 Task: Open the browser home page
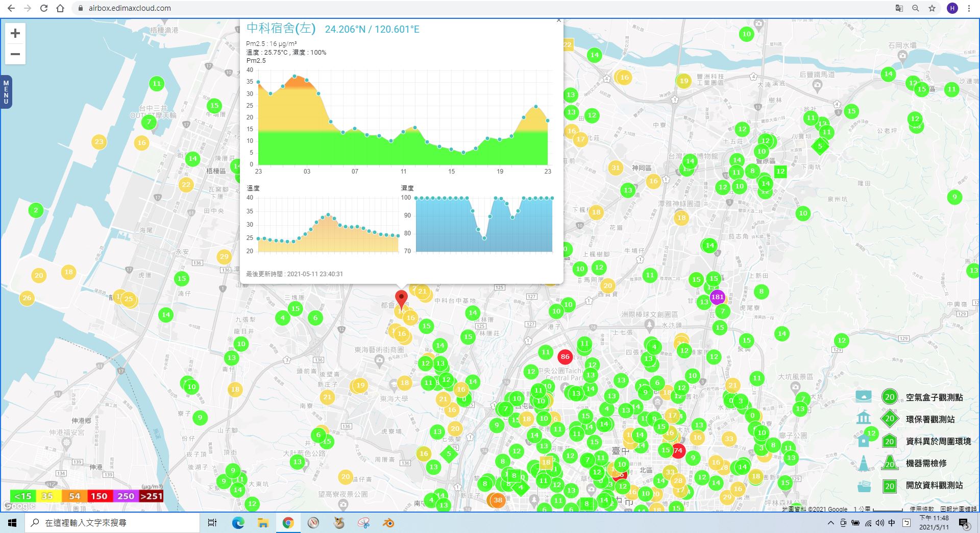60,8
